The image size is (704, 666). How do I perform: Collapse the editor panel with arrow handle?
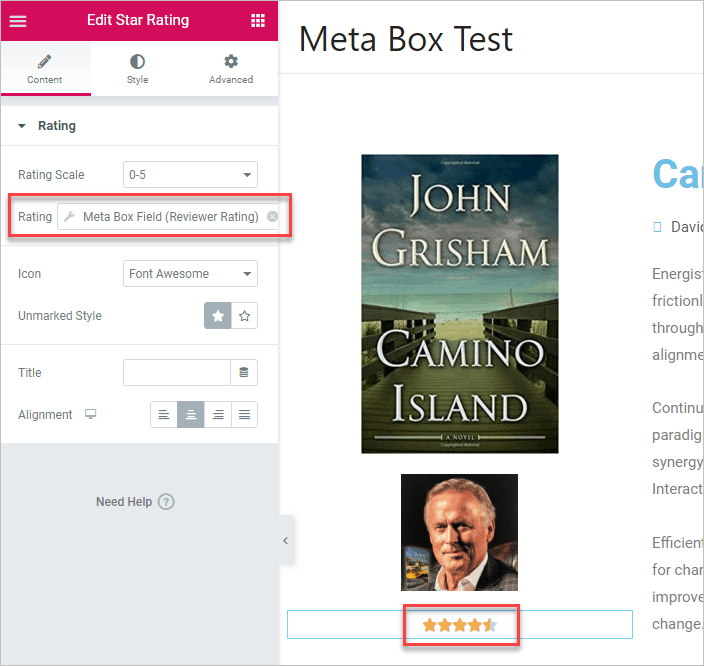285,541
